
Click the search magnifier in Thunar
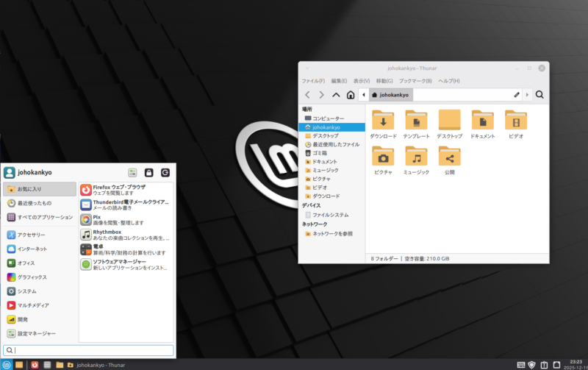(539, 95)
